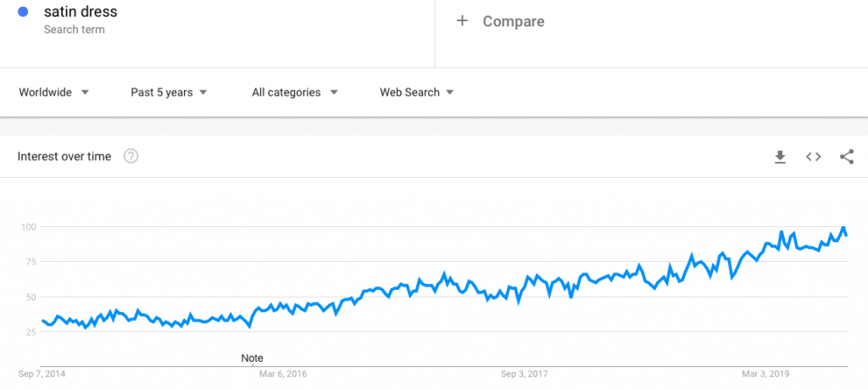The image size is (868, 389).
Task: Open the embed code icon
Action: [813, 157]
